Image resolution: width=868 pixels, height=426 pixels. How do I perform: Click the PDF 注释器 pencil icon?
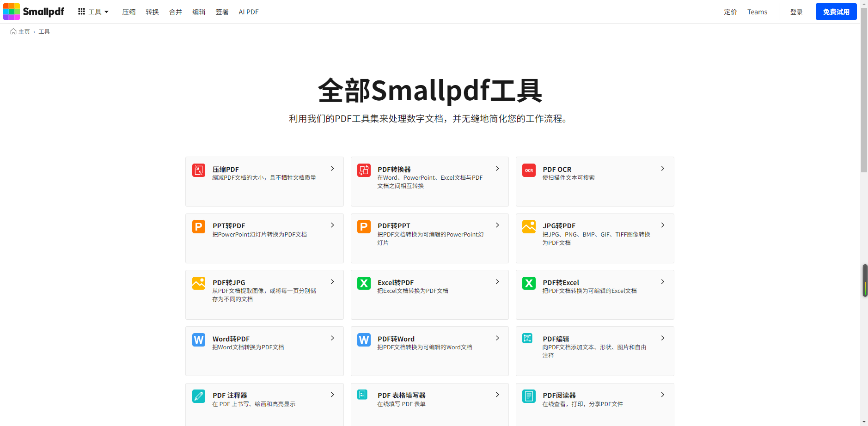[x=199, y=396]
